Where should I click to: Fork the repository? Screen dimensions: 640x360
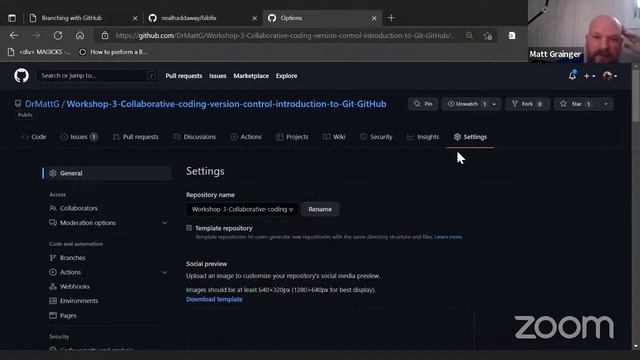[x=527, y=104]
